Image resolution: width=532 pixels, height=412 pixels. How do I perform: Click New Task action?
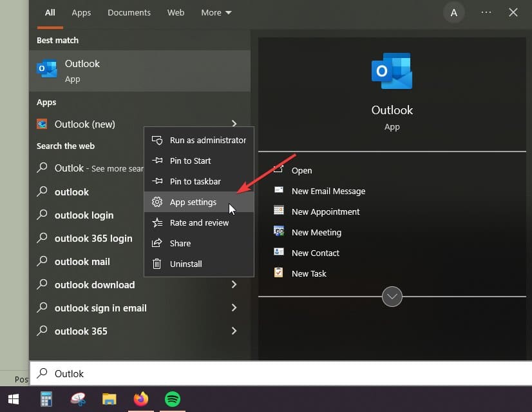[309, 273]
